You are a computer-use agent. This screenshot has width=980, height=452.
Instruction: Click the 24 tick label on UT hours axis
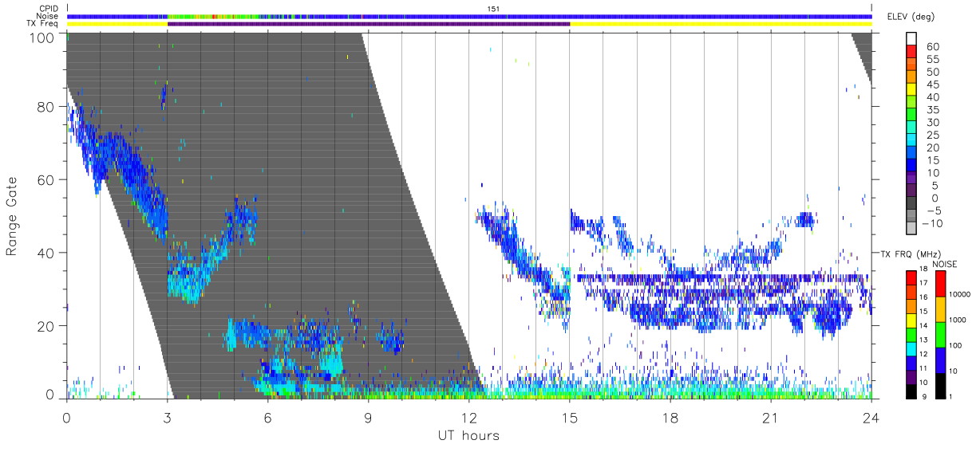pyautogui.click(x=871, y=417)
